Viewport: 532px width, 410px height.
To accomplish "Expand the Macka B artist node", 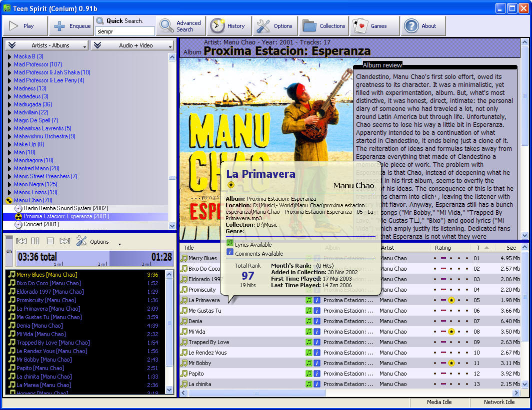I will pos(9,56).
